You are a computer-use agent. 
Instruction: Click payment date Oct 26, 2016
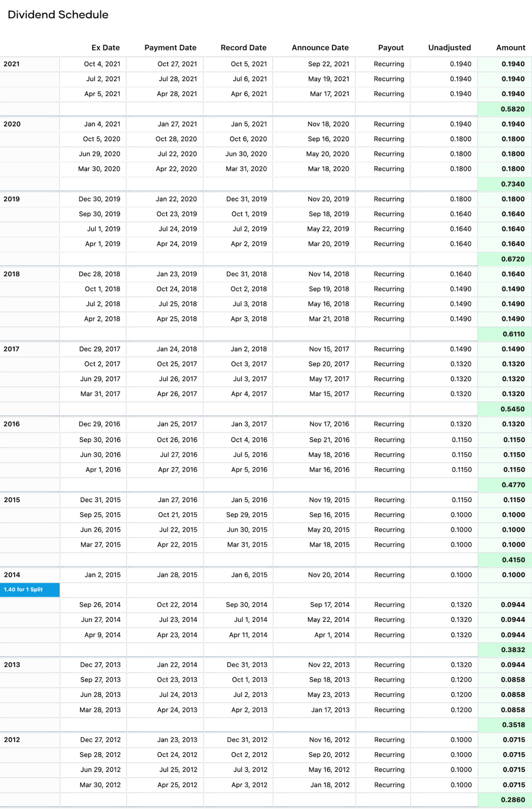177,440
